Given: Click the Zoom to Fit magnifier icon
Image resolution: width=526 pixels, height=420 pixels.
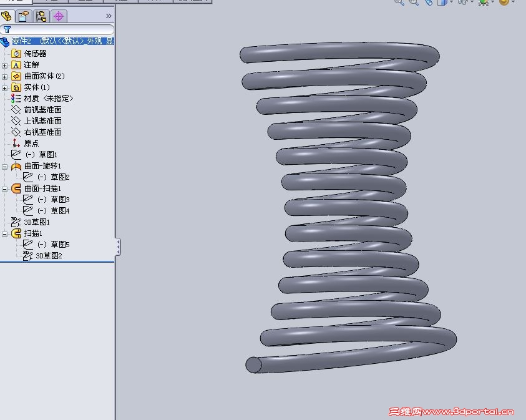Looking at the screenshot, I should [x=399, y=2].
